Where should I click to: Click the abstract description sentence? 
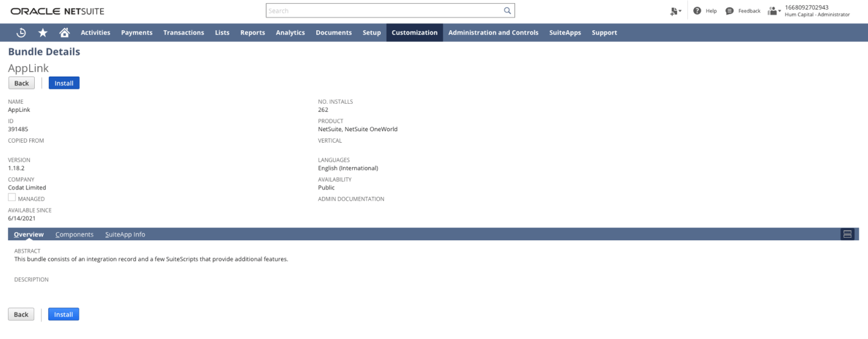coord(151,259)
